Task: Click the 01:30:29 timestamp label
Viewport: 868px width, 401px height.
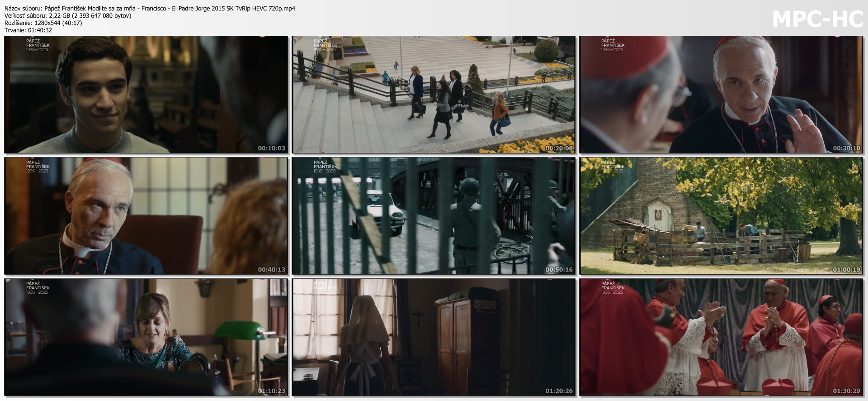Action: click(x=846, y=391)
